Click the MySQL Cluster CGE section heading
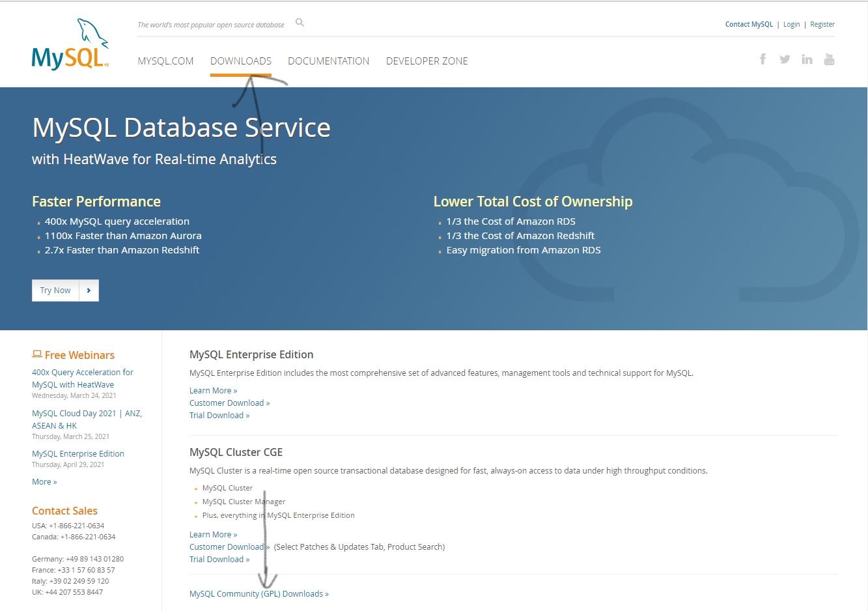Viewport: 868px width, 611px height. tap(236, 452)
